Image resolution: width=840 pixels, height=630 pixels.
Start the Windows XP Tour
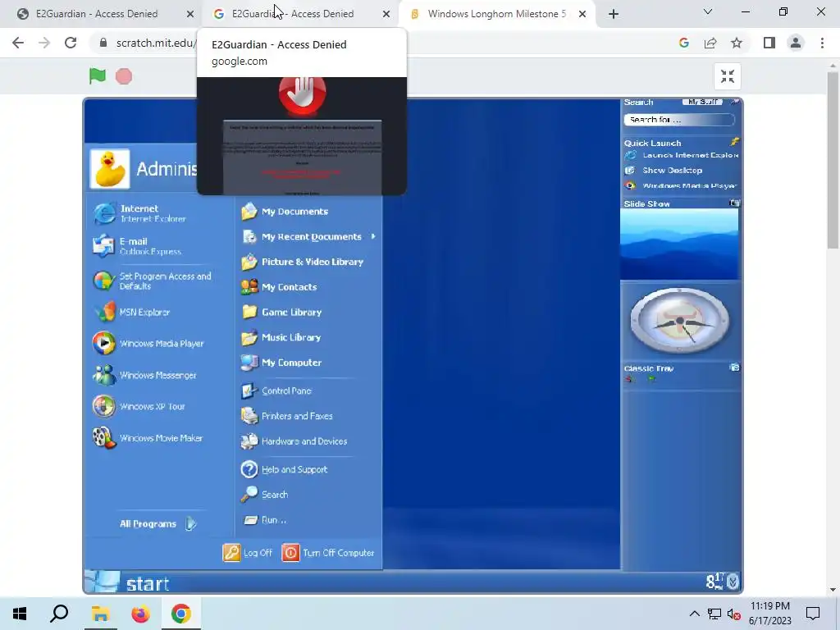tap(139, 406)
